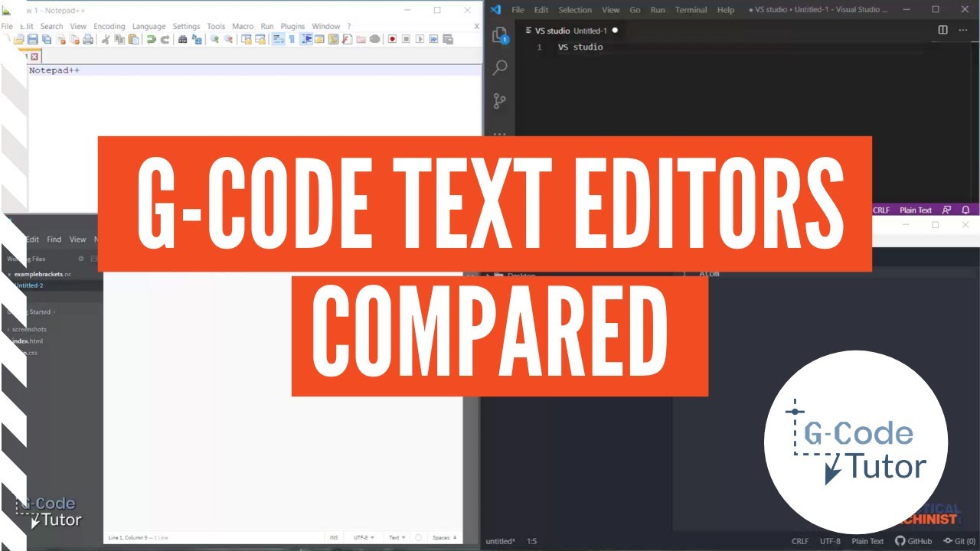Open the Getting Started project dropdown in Brackets

coord(31,312)
